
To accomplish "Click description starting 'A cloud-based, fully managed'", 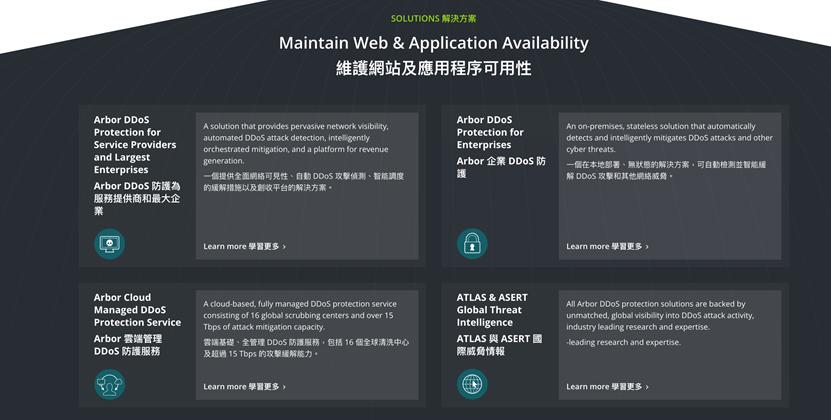I will 300,316.
